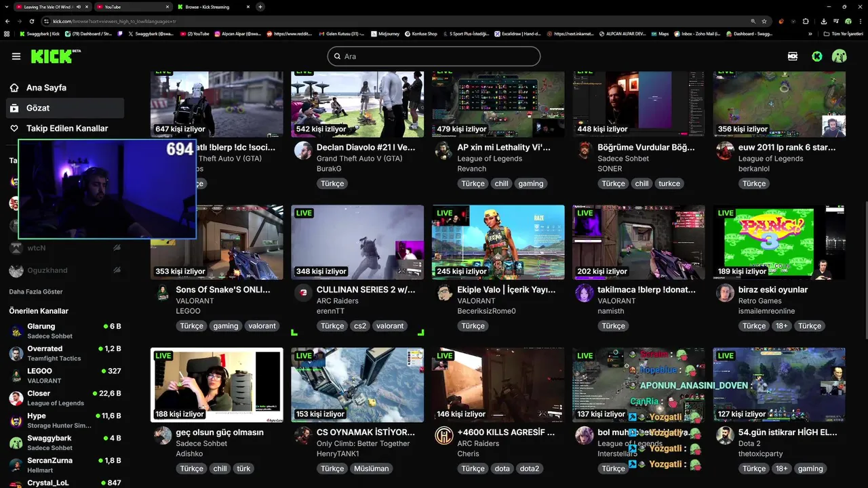The height and width of the screenshot is (488, 868).
Task: Click the cs2 tag under CULLINAN SERIES 2
Action: tap(360, 326)
